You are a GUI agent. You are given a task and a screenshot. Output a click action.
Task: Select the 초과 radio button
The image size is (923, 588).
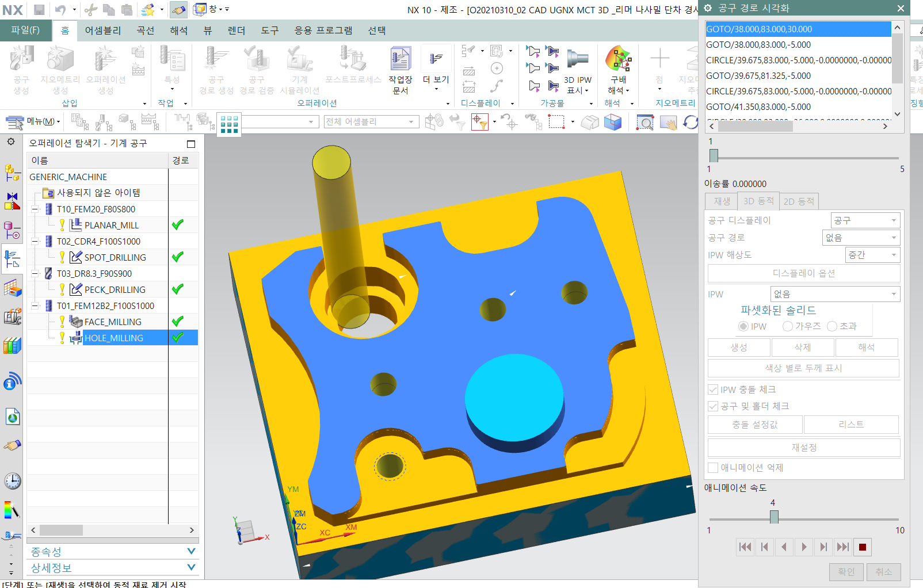tap(832, 326)
